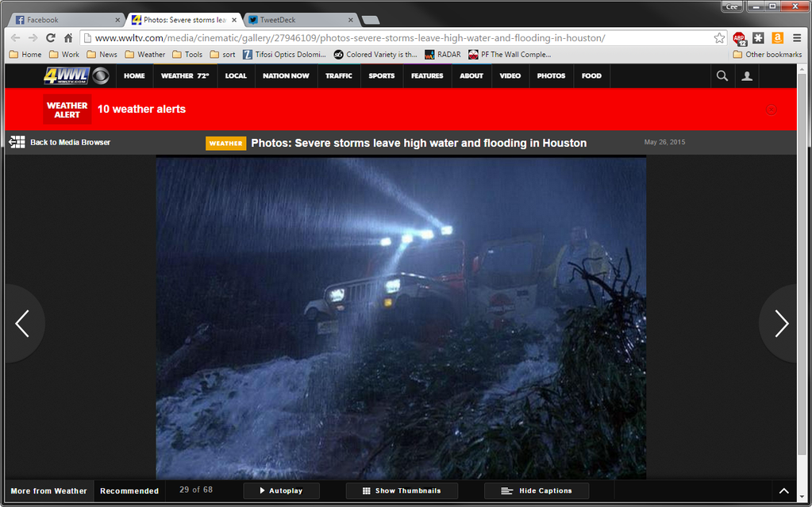Image resolution: width=812 pixels, height=507 pixels.
Task: Open the Other bookmarks folder
Action: pos(768,55)
